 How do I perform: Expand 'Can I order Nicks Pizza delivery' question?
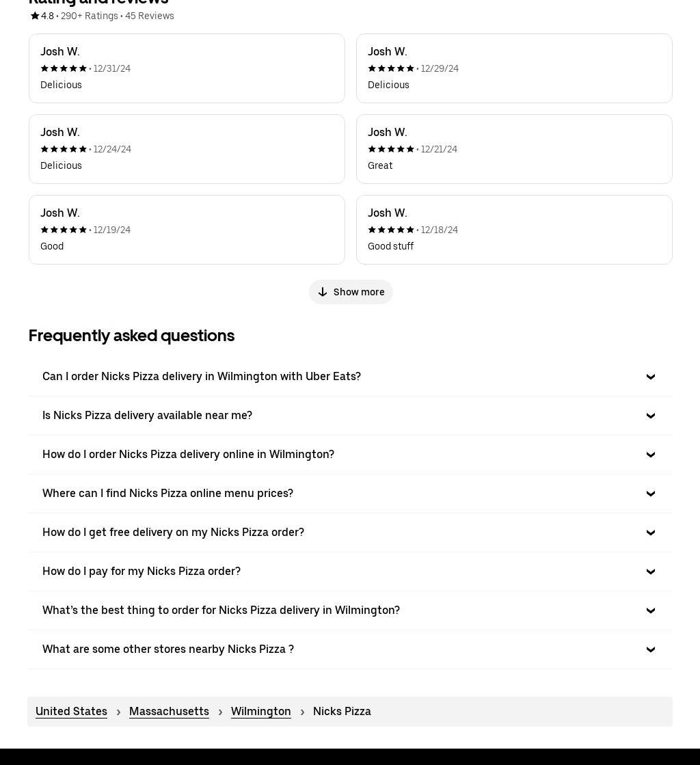(350, 377)
